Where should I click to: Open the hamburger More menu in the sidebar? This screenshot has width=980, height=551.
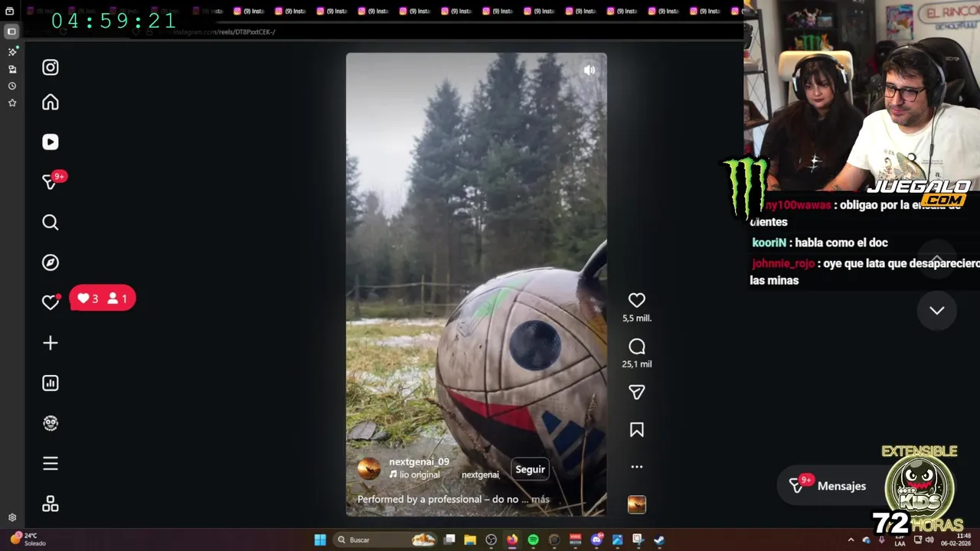[51, 464]
